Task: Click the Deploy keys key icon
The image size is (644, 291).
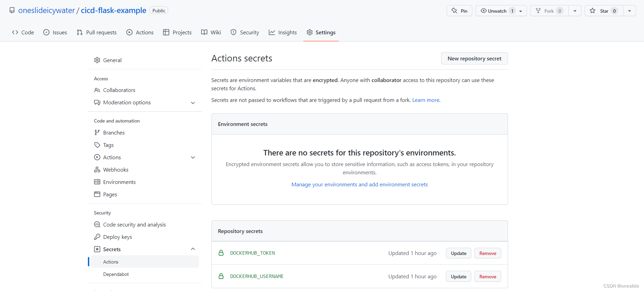Action: tap(97, 237)
